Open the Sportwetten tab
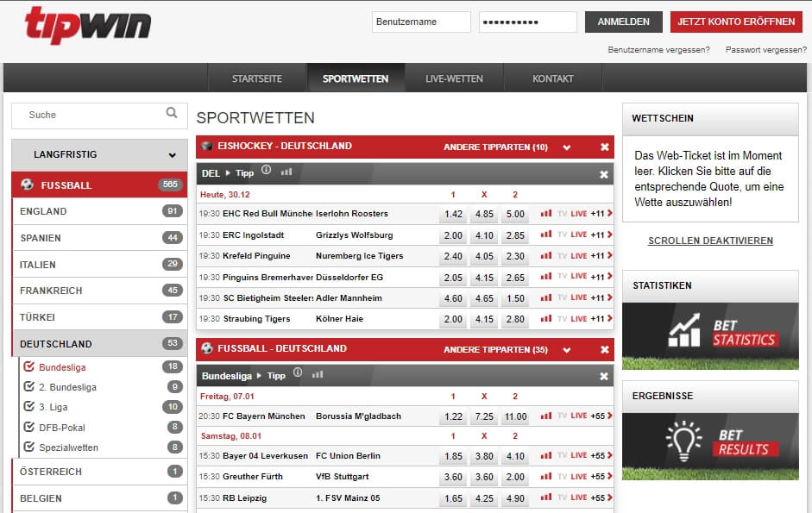This screenshot has height=513, width=812. 356,78
